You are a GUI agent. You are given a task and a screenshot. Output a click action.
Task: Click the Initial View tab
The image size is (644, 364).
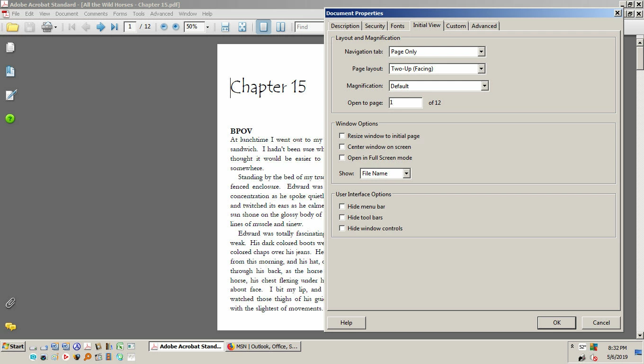pos(427,25)
